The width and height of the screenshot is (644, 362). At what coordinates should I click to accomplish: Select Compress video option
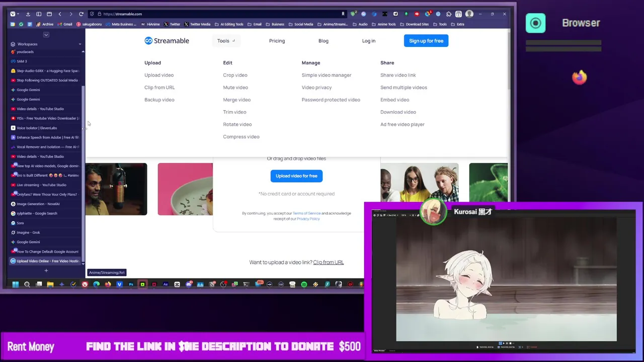241,137
